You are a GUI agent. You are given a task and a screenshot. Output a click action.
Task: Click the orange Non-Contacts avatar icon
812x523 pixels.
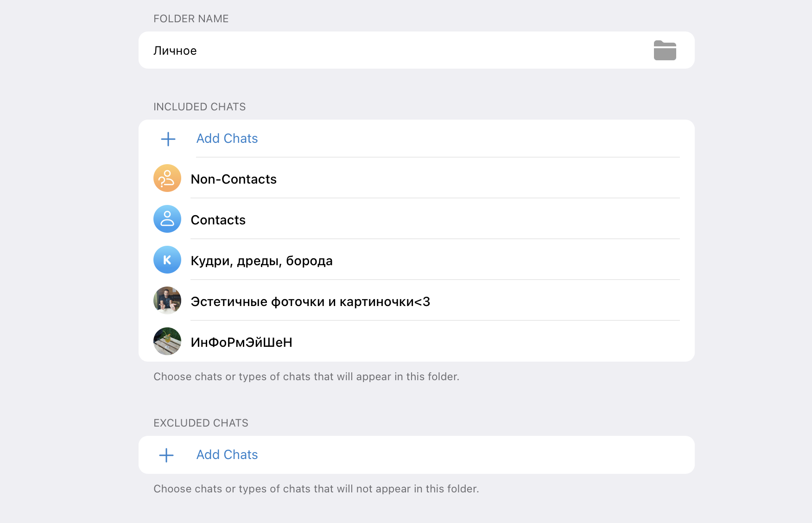pos(167,179)
